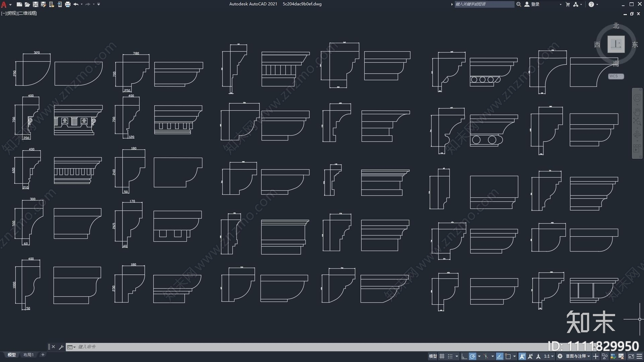Click the 登录 sign-in button

(532, 4)
